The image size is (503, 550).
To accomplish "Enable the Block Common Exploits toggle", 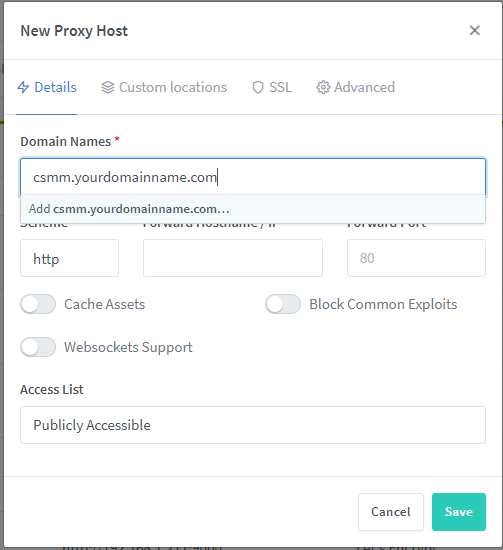I will [x=283, y=304].
